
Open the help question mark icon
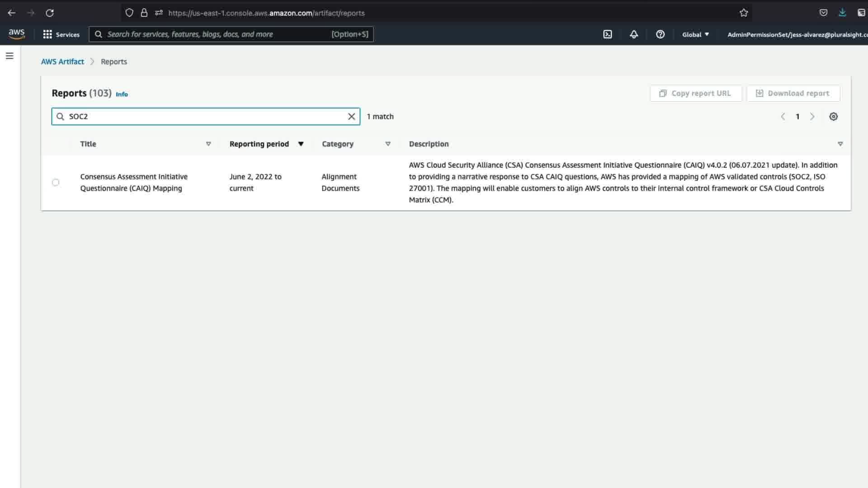click(x=660, y=34)
